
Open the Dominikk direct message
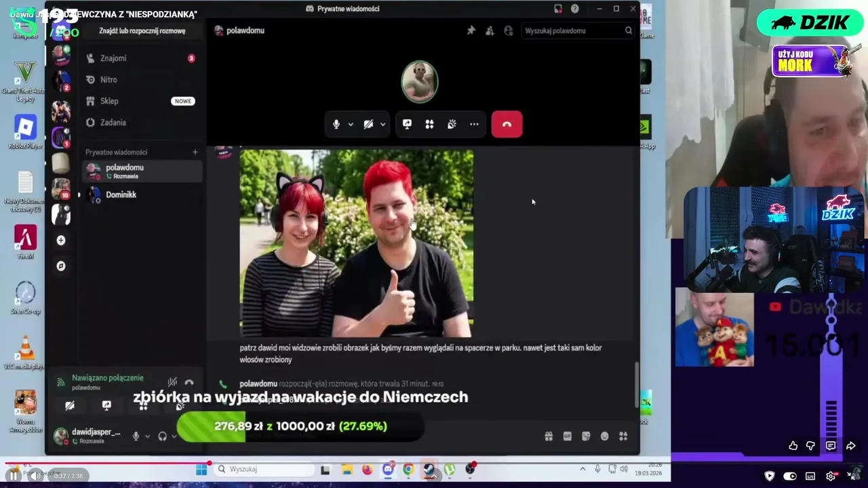[x=142, y=195]
